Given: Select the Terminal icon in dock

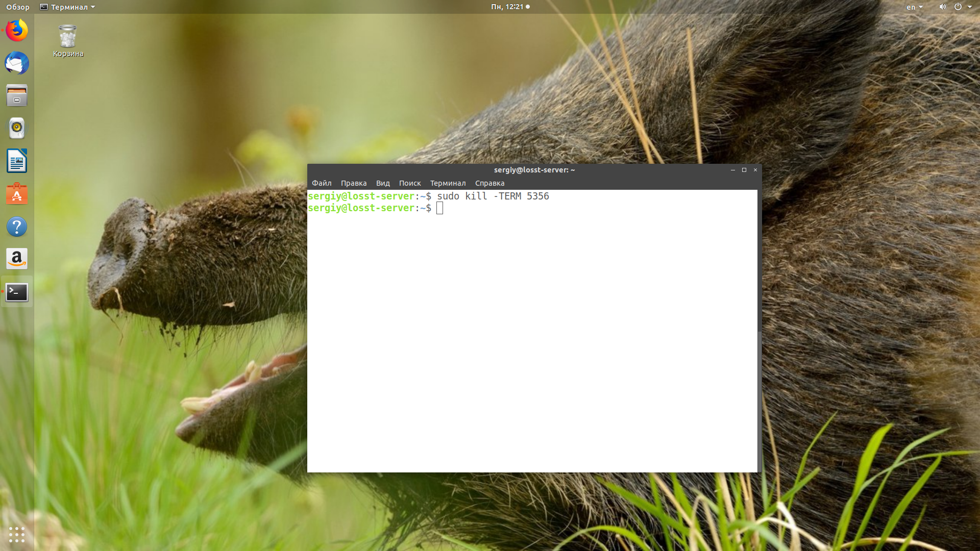Looking at the screenshot, I should [17, 292].
